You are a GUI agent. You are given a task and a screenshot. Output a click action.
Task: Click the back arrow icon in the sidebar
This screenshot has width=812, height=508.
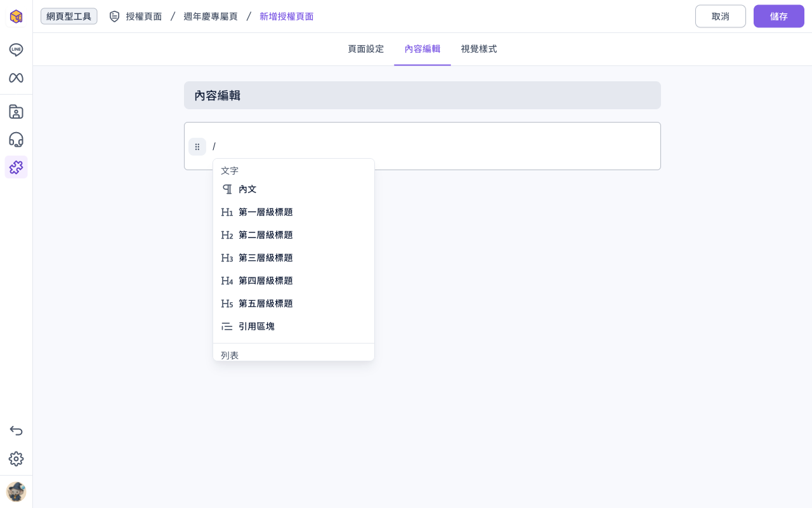pyautogui.click(x=16, y=431)
